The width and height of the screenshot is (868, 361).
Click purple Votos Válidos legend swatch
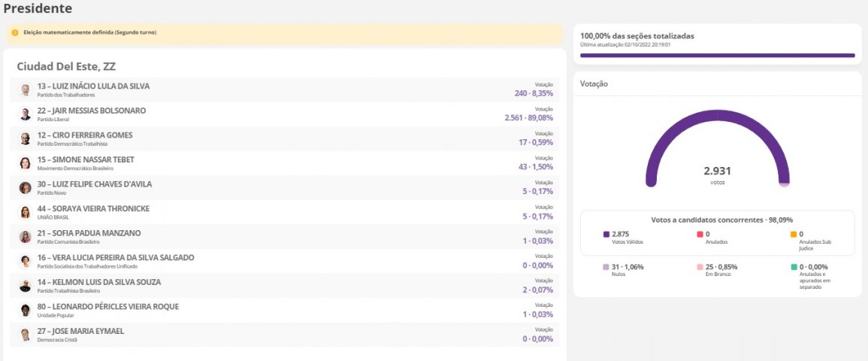pos(606,235)
